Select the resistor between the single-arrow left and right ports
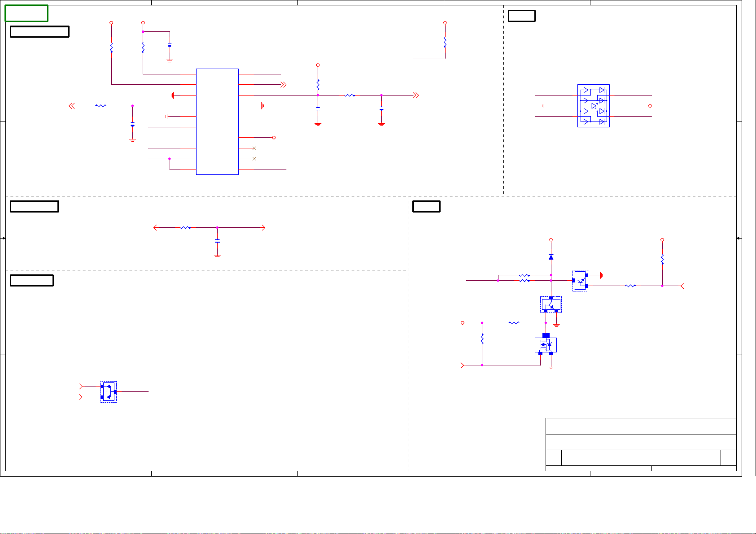Image resolution: width=756 pixels, height=534 pixels. [x=186, y=228]
